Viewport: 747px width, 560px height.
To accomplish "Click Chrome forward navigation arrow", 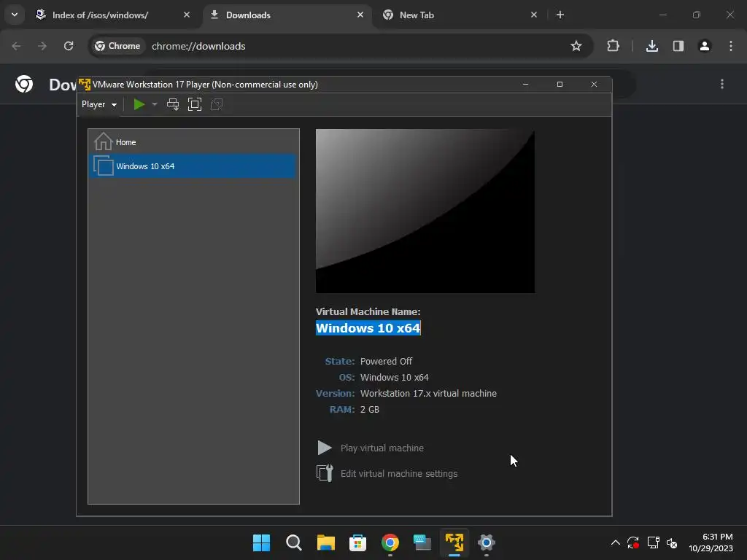I will pos(42,46).
